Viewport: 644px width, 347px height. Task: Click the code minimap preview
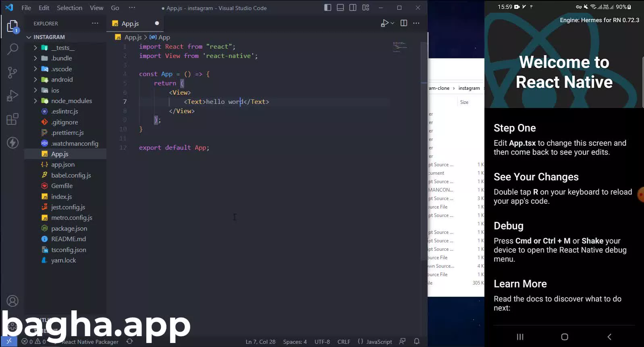click(x=400, y=47)
